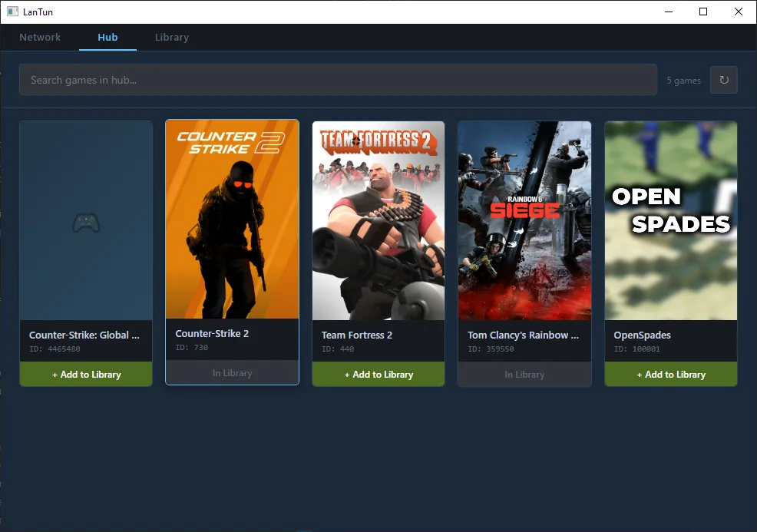Click the ID: 440 label
This screenshot has width=757, height=532.
click(x=338, y=349)
